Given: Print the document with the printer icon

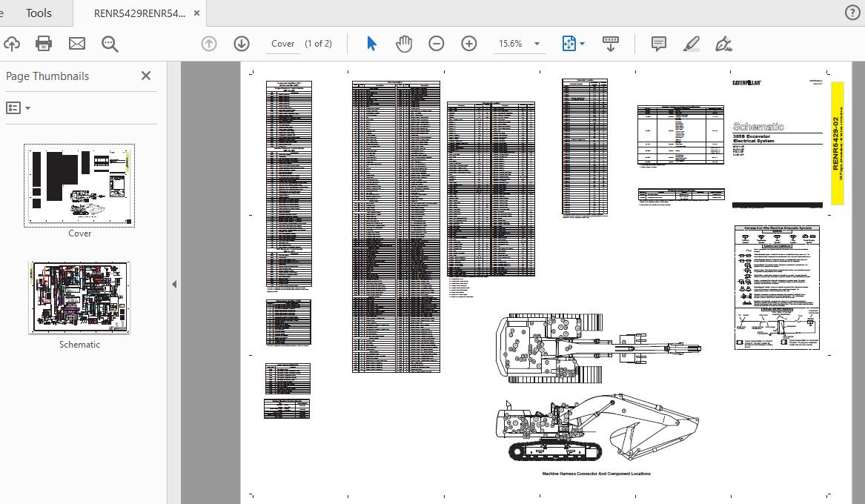Looking at the screenshot, I should tap(44, 44).
